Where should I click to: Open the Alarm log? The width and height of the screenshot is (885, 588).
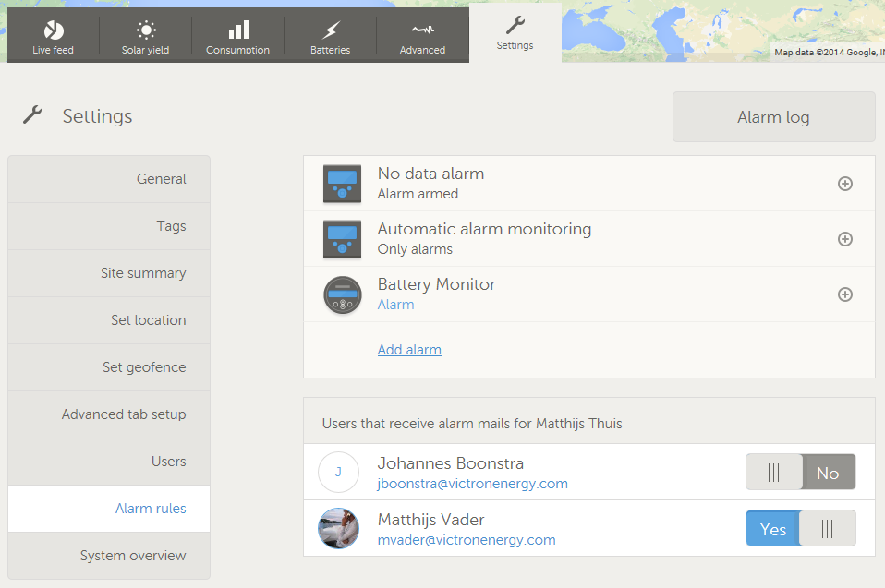(x=773, y=117)
